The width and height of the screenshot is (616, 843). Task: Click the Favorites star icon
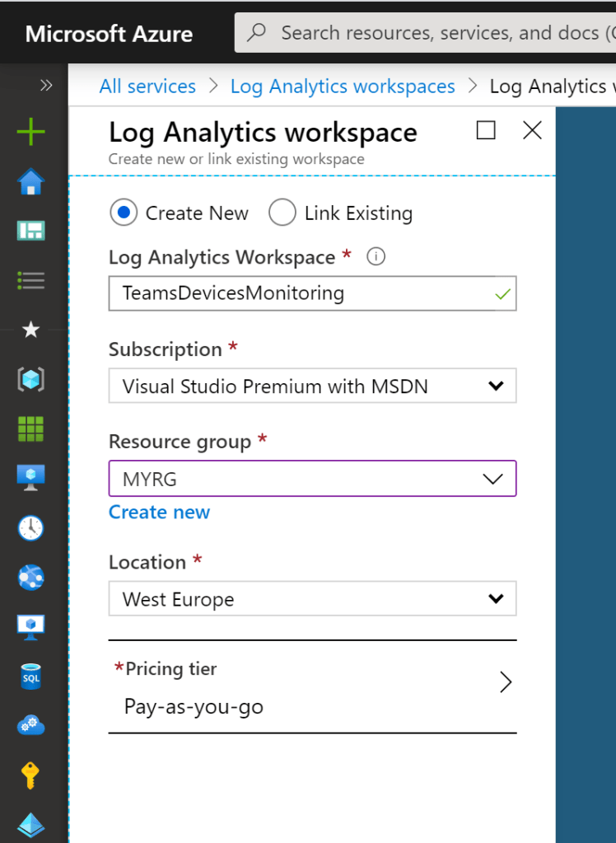[31, 330]
